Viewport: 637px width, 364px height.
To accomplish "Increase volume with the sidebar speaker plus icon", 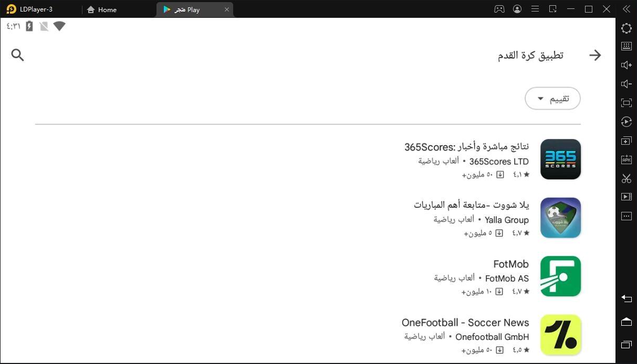I will point(626,65).
